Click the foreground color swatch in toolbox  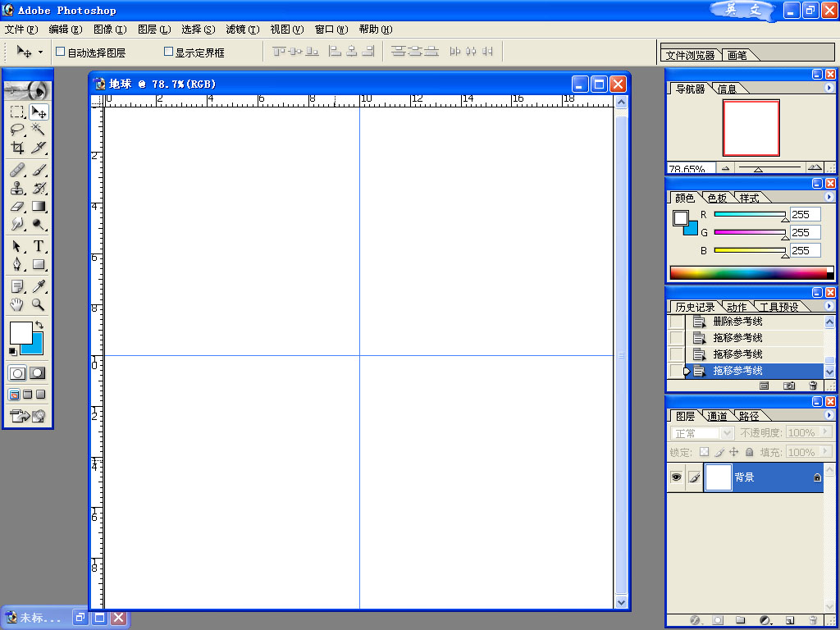tap(21, 333)
